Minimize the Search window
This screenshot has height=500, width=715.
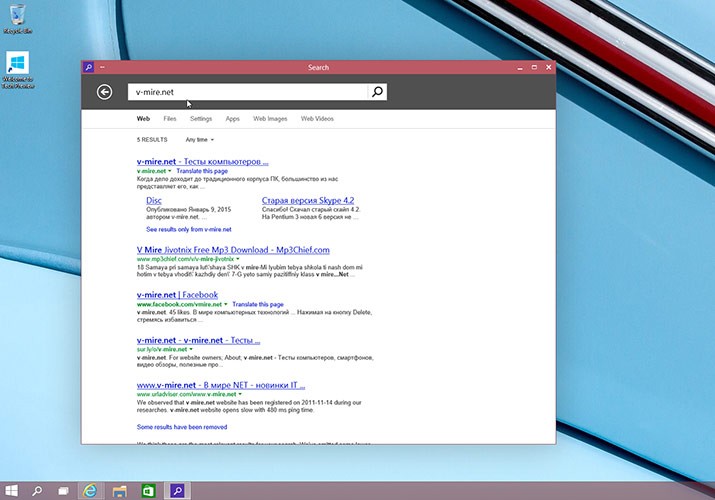[520, 67]
